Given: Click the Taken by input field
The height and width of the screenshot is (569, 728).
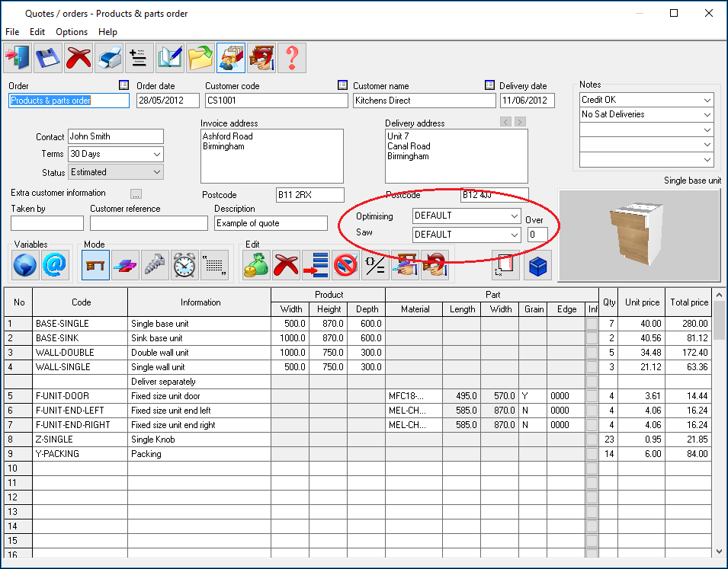Looking at the screenshot, I should (47, 223).
